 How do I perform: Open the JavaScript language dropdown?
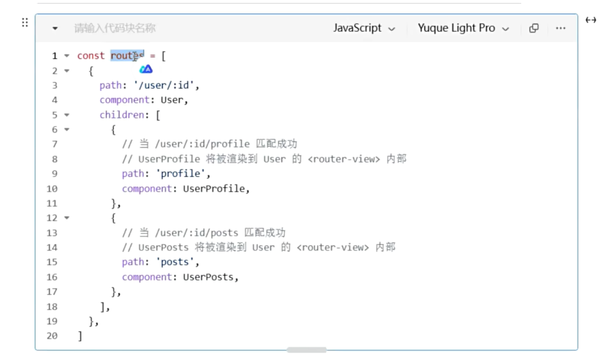coord(364,28)
